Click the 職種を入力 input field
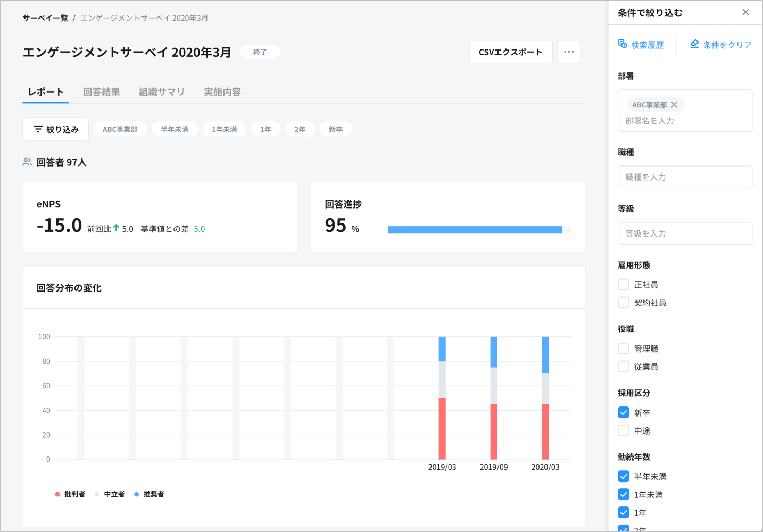Viewport: 763px width, 532px height. (x=685, y=177)
